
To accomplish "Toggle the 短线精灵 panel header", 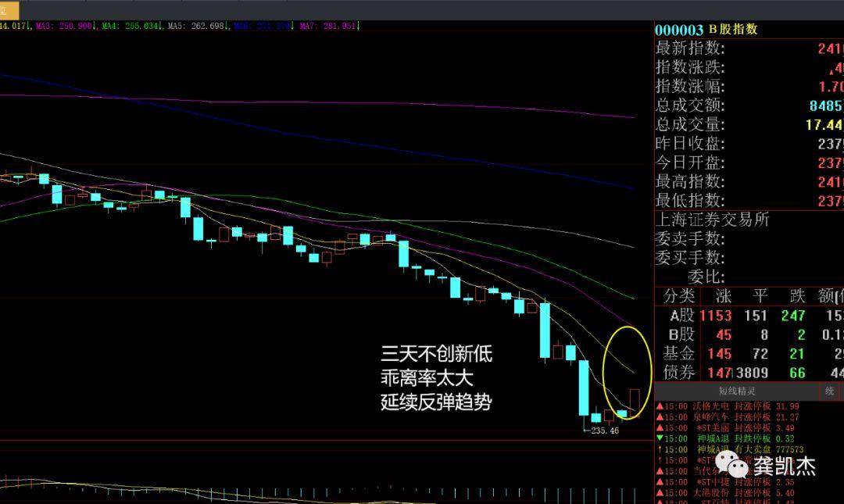I will point(737,391).
